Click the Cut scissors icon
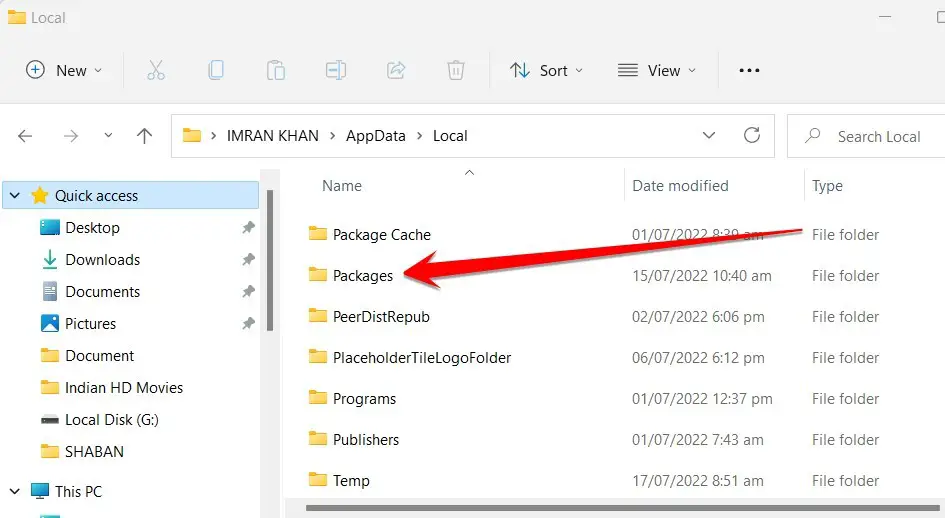Image resolution: width=945 pixels, height=518 pixels. click(156, 71)
